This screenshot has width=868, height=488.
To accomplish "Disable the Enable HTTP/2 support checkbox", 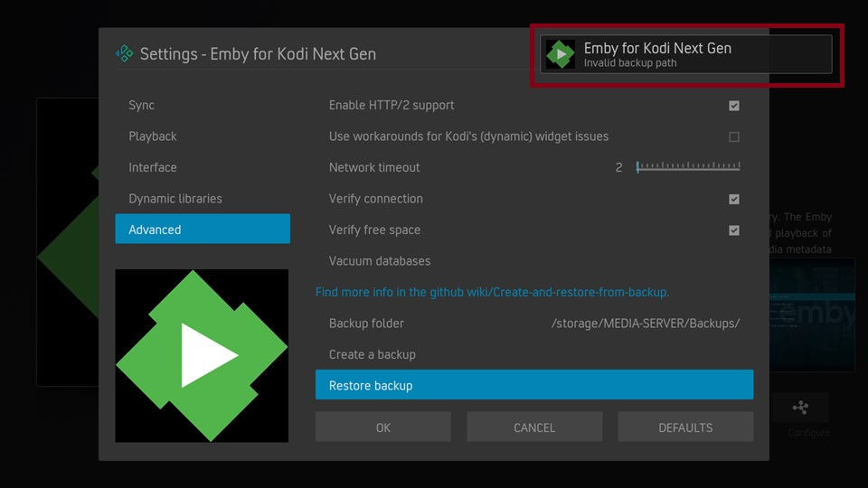I will pyautogui.click(x=733, y=106).
